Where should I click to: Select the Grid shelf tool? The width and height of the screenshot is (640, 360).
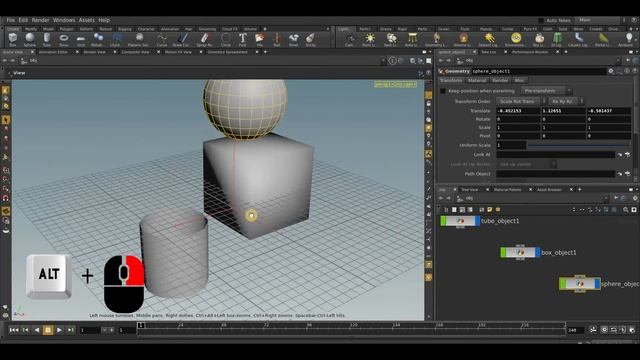click(x=81, y=40)
